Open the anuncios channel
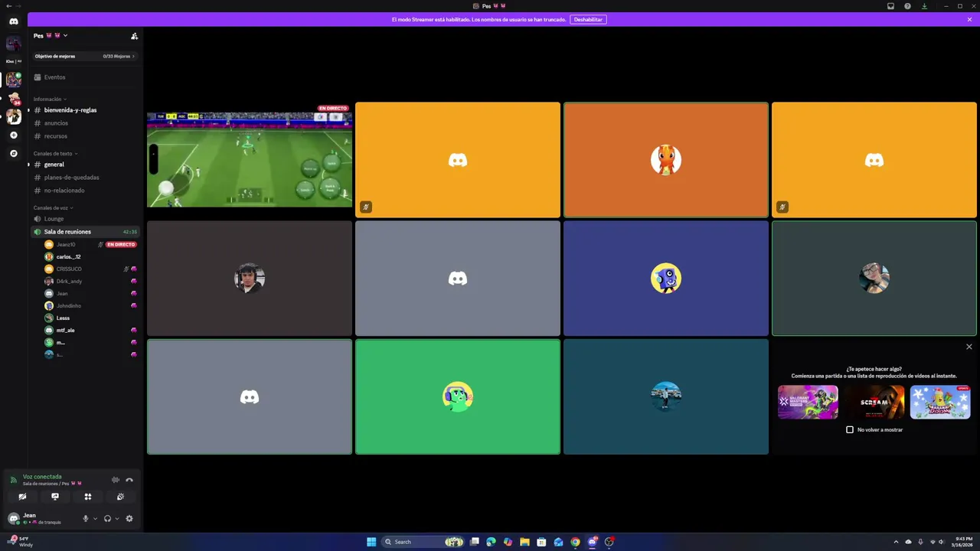This screenshot has width=980, height=551. click(84, 123)
